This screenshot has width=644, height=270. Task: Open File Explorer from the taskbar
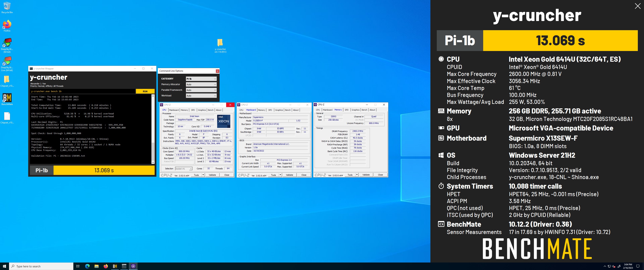click(x=96, y=266)
